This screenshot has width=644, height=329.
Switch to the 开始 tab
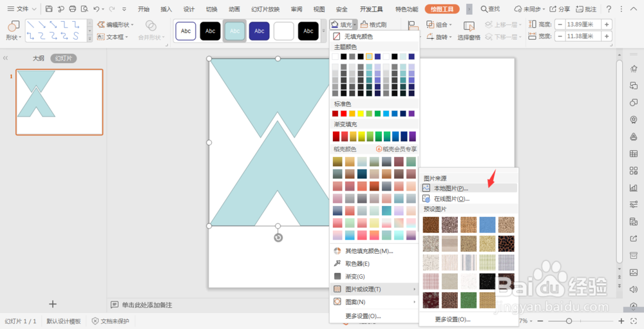click(x=144, y=9)
